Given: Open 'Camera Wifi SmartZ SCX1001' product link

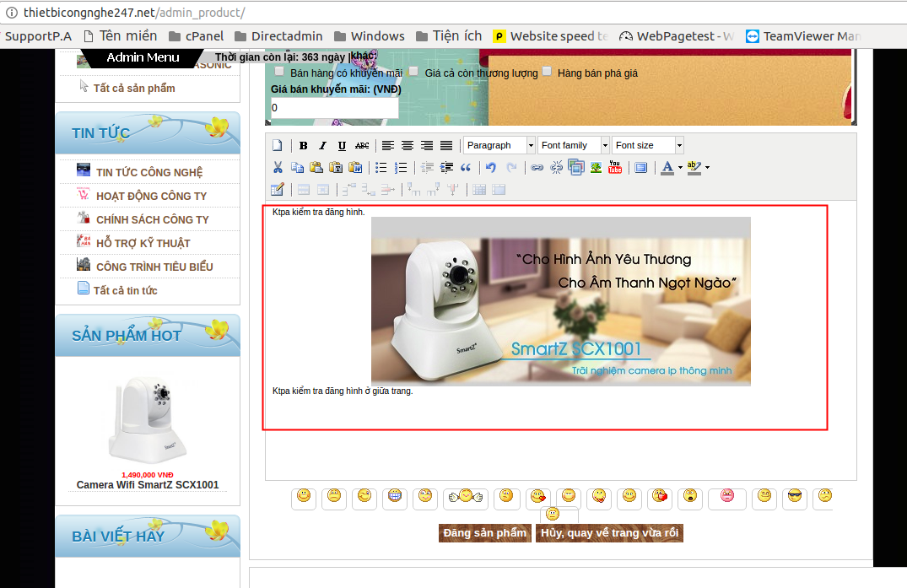Looking at the screenshot, I should (148, 485).
